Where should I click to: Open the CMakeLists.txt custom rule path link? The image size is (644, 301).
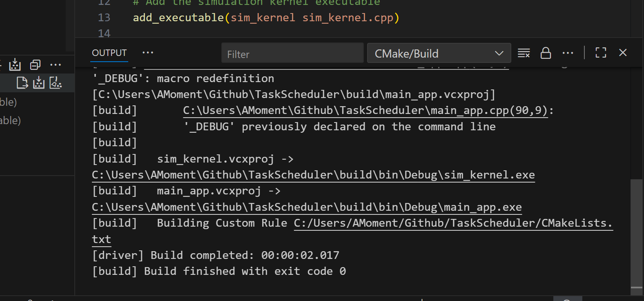pos(453,223)
